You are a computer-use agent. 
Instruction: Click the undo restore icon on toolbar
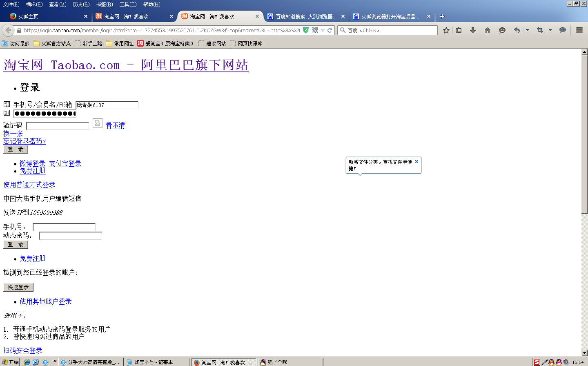point(517,30)
